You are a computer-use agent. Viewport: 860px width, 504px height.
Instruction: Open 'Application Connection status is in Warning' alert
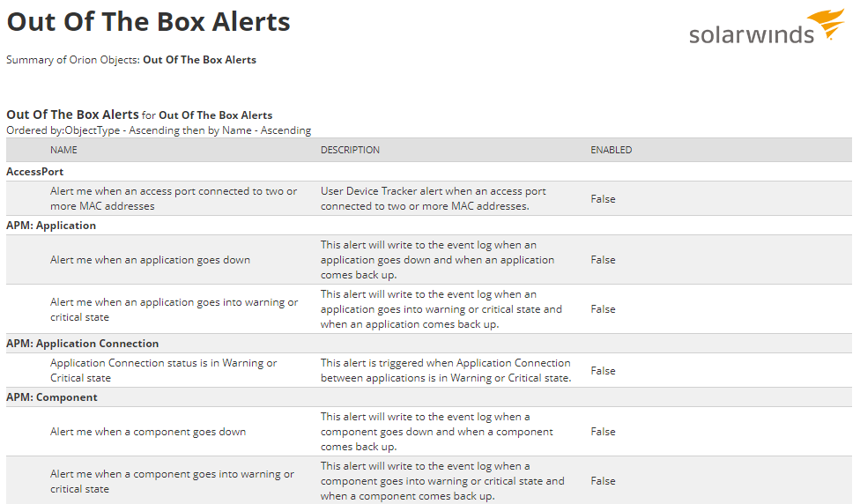pos(163,370)
